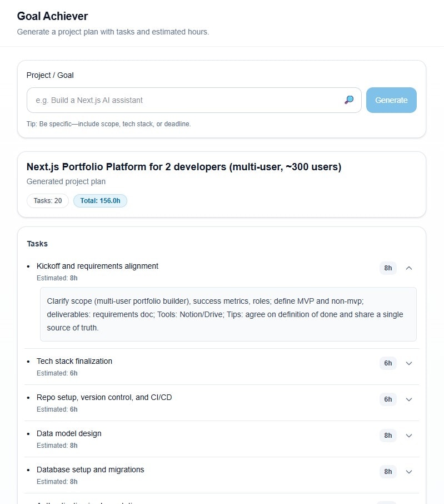
Task: Collapse the Kickoff and requirements alignment task
Action: pos(409,268)
